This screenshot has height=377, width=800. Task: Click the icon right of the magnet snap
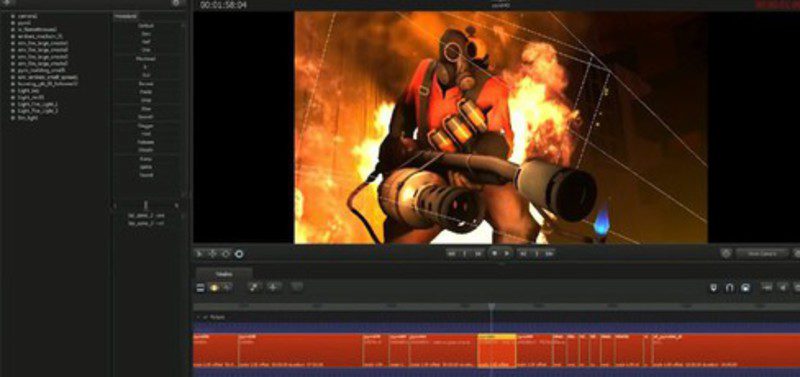click(746, 288)
